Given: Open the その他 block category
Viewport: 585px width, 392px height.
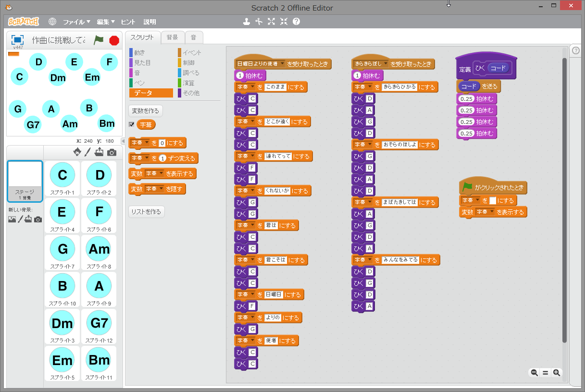Looking at the screenshot, I should (199, 93).
